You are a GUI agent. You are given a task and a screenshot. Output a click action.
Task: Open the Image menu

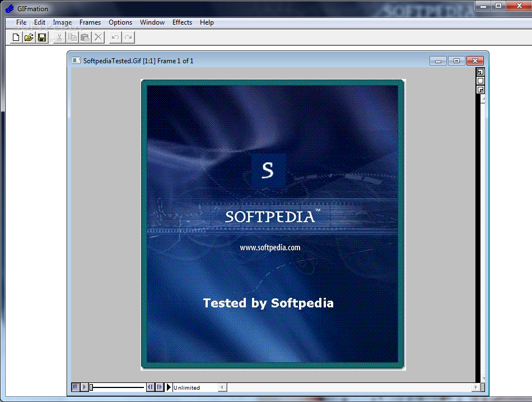(62, 22)
